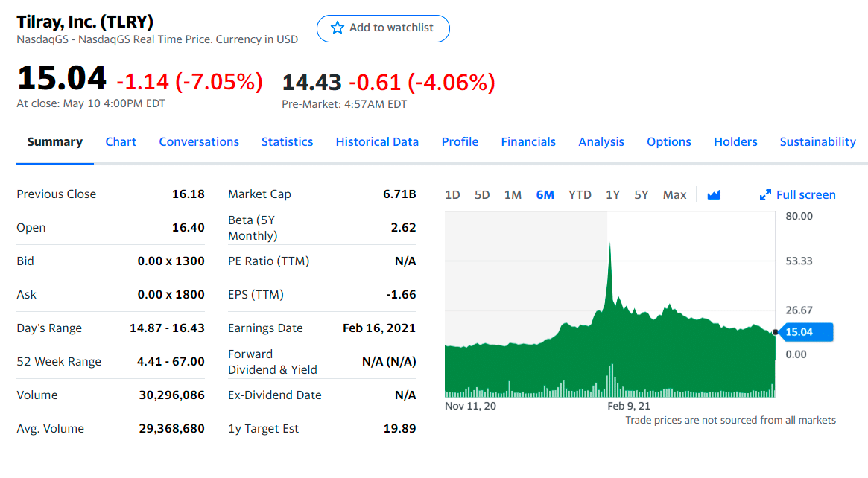Select the 5D chart range

tap(482, 195)
